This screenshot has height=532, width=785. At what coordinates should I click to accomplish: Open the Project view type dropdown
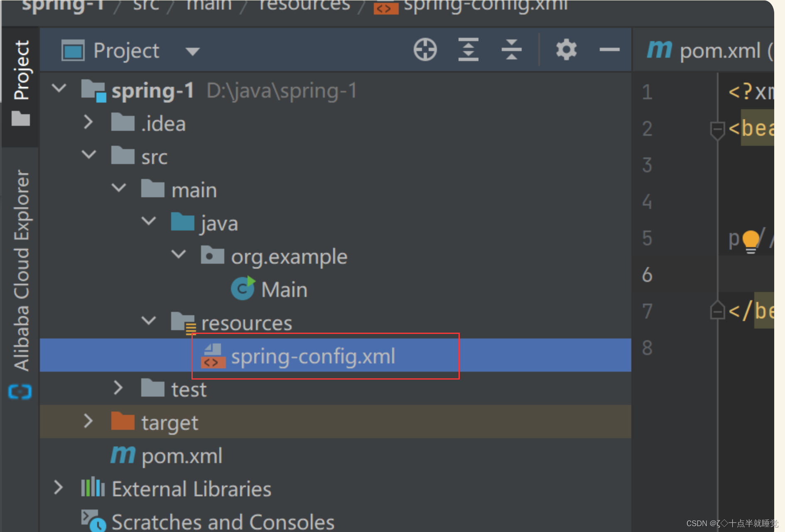click(x=192, y=51)
